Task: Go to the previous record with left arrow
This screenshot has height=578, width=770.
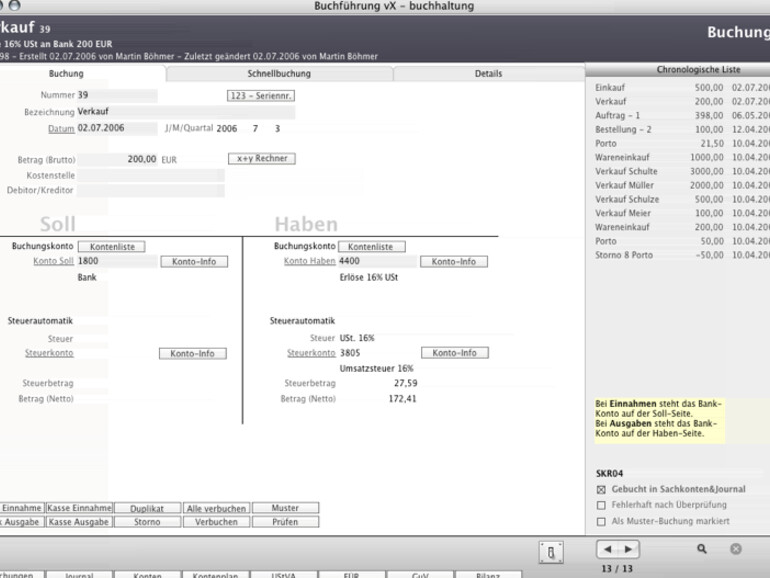Action: coord(607,549)
